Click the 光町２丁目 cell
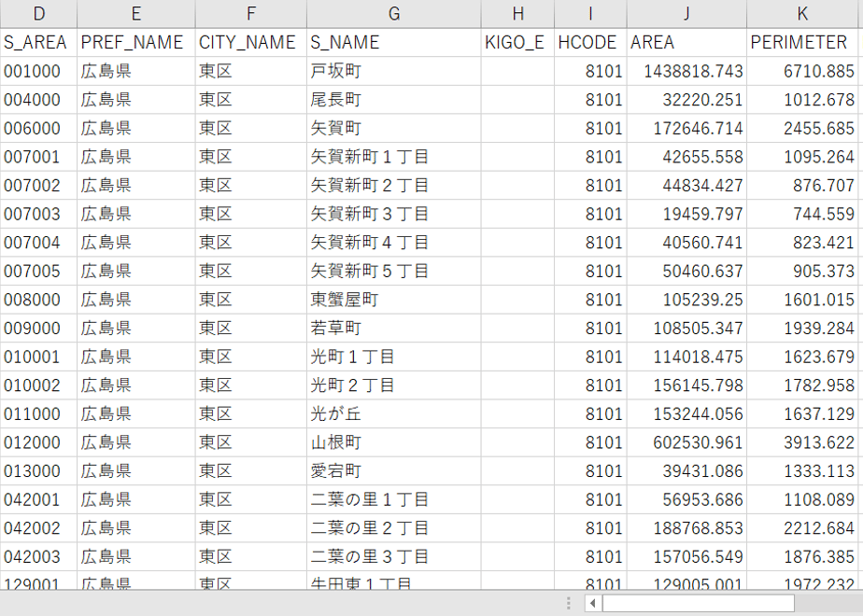863x616 pixels. click(x=394, y=385)
